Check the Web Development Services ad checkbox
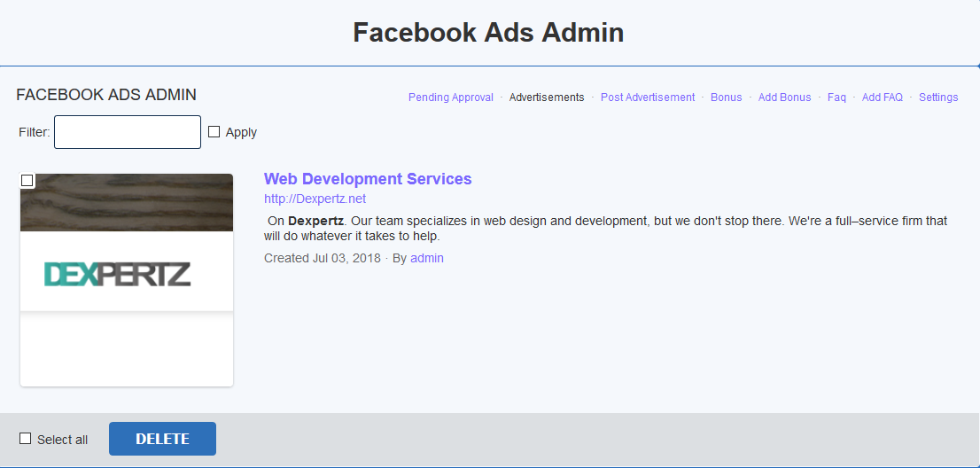The image size is (980, 468). click(27, 181)
